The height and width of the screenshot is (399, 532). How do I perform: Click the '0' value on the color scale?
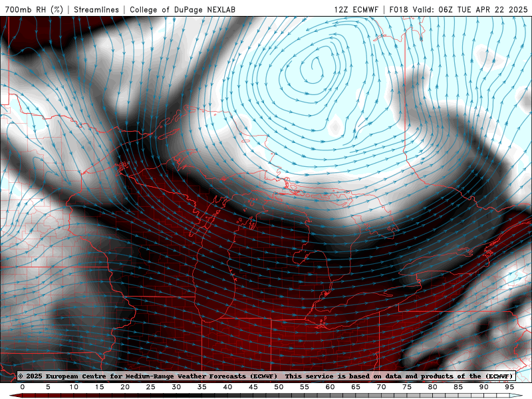tap(23, 387)
